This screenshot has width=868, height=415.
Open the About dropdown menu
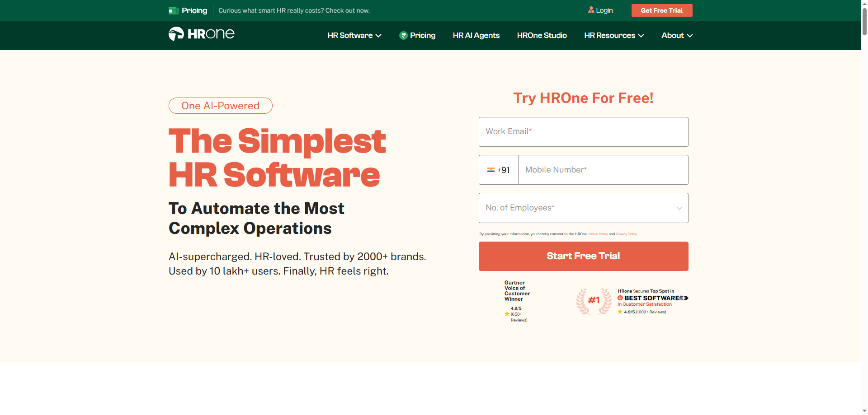pos(676,36)
